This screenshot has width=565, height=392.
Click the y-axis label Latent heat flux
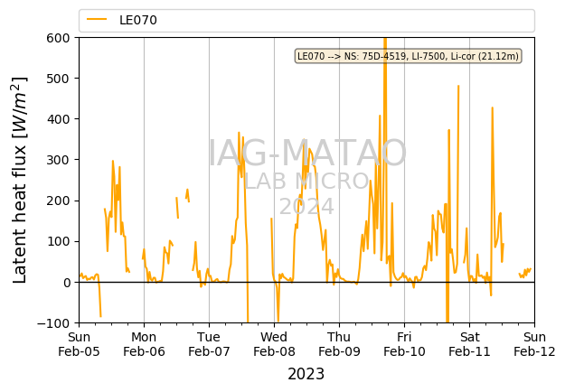coord(20,180)
